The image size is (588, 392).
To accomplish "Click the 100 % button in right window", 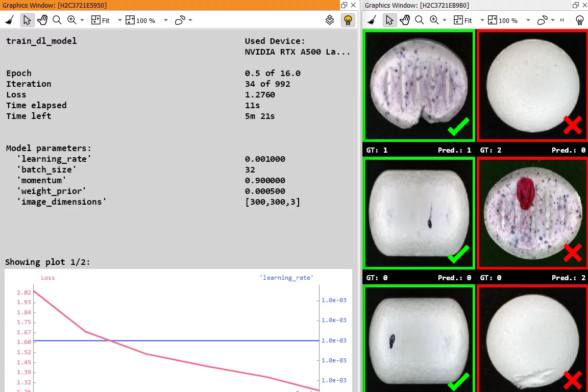I will pos(503,20).
